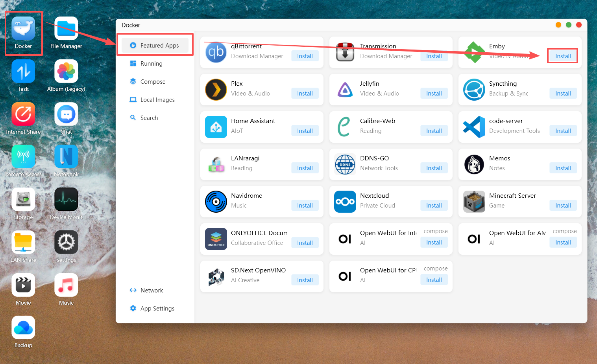Install Syncthing
This screenshot has width=597, height=364.
click(563, 93)
